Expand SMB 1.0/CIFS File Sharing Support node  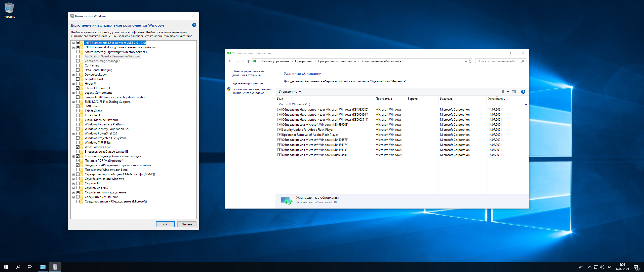(x=73, y=102)
